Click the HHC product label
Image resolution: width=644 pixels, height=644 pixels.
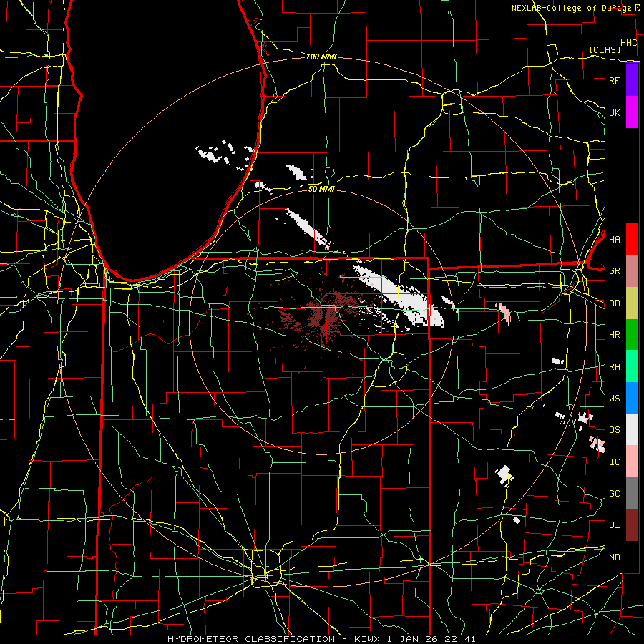[x=629, y=43]
